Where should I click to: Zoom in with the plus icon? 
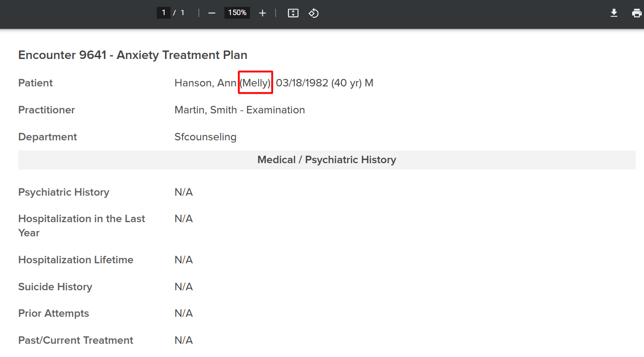click(x=262, y=13)
